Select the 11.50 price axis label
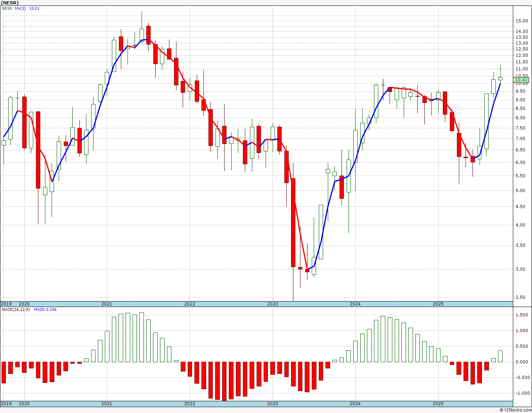 [x=521, y=62]
